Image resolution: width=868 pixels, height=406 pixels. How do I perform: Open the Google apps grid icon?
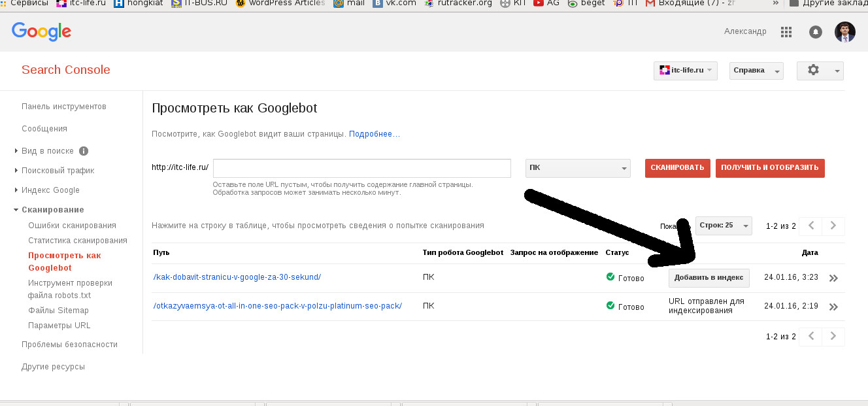(x=786, y=31)
